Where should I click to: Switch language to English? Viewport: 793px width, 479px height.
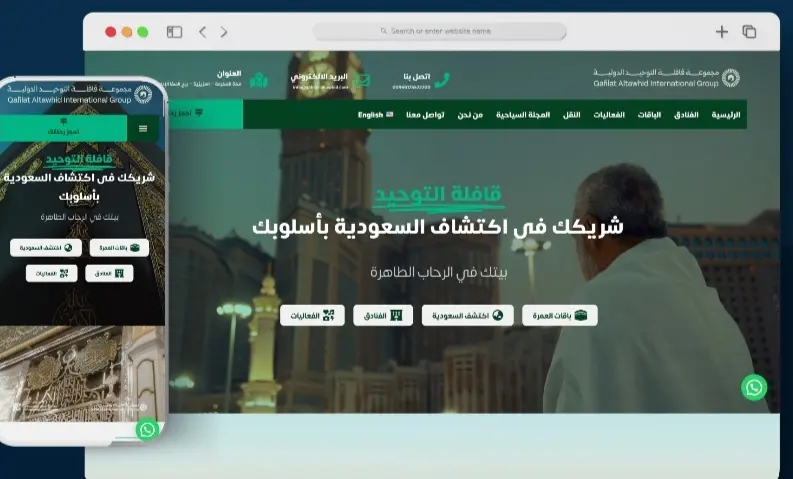375,115
